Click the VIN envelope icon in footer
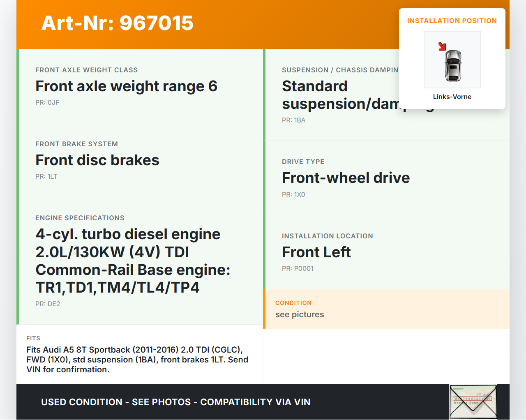This screenshot has height=420, width=526. point(473,402)
